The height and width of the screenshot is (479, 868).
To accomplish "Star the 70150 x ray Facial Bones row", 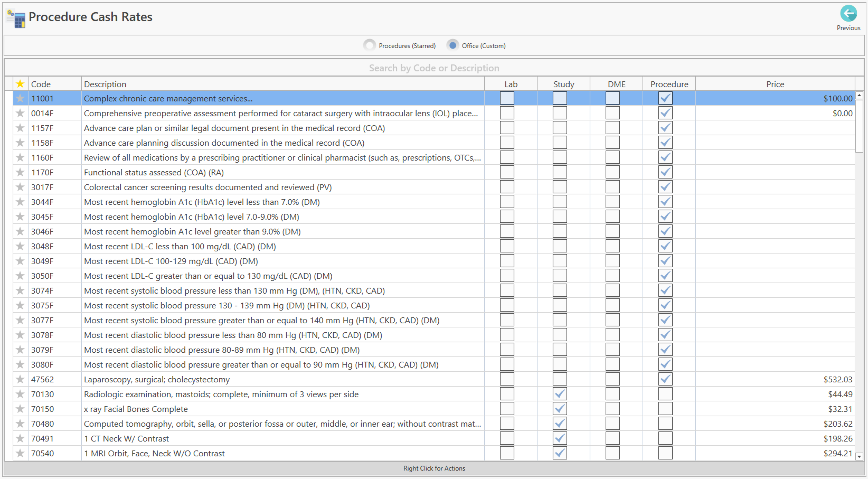I will (x=20, y=409).
